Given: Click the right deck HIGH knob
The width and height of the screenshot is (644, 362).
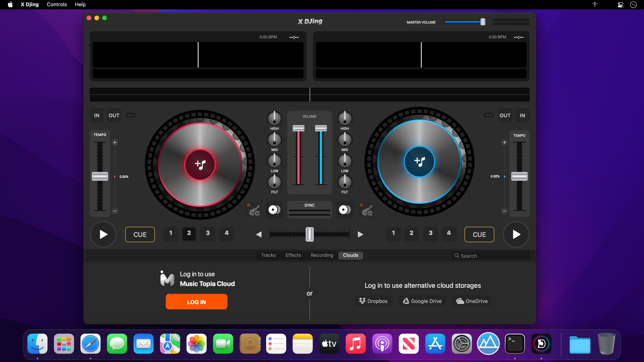Looking at the screenshot, I should click(x=345, y=118).
